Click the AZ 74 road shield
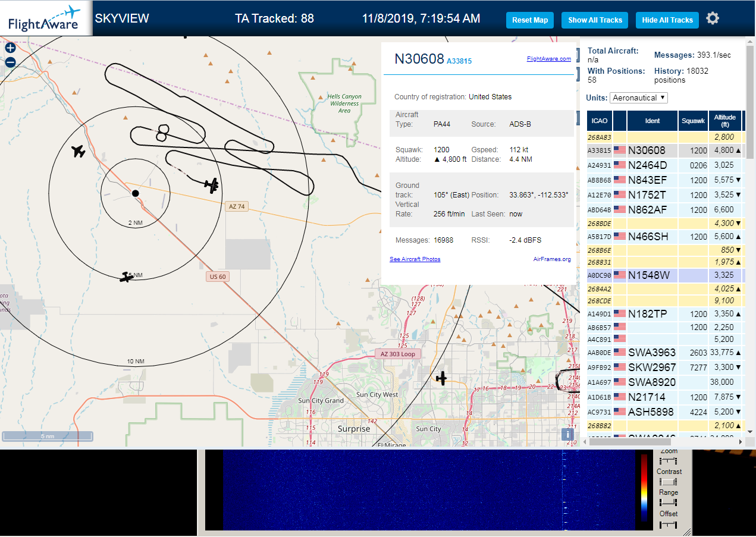This screenshot has height=537, width=756. [x=237, y=206]
